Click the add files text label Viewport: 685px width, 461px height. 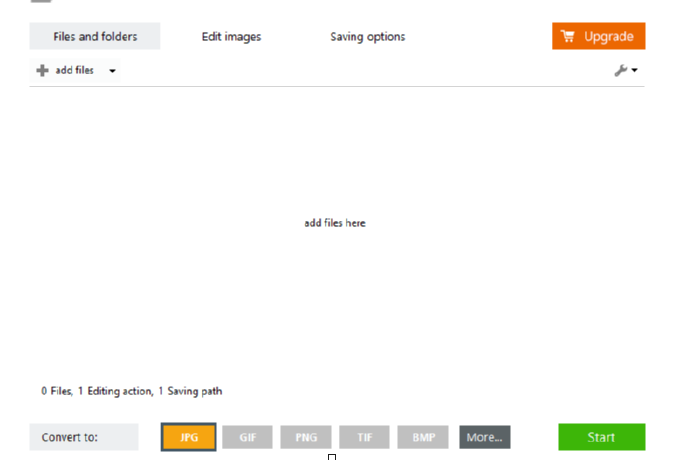(74, 71)
